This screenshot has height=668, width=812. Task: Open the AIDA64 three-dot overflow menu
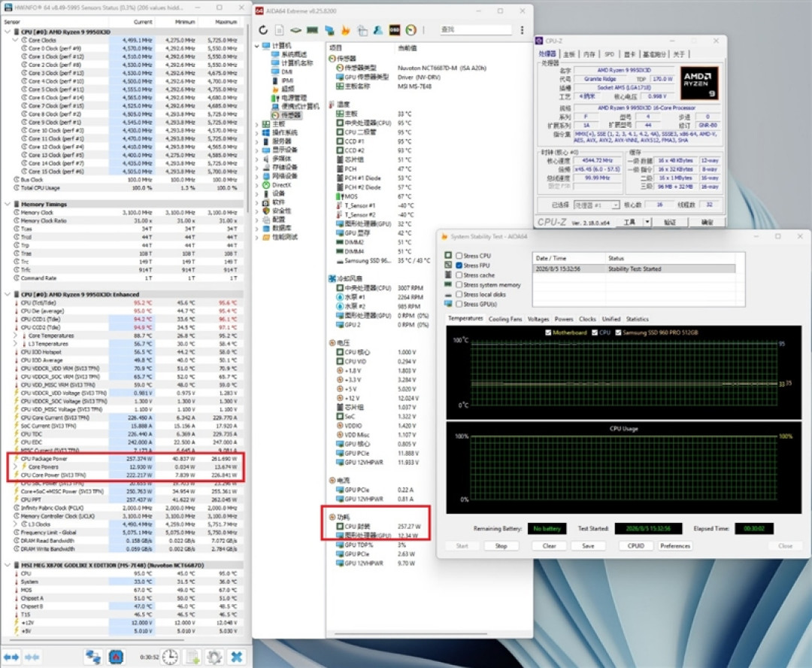pyautogui.click(x=522, y=30)
